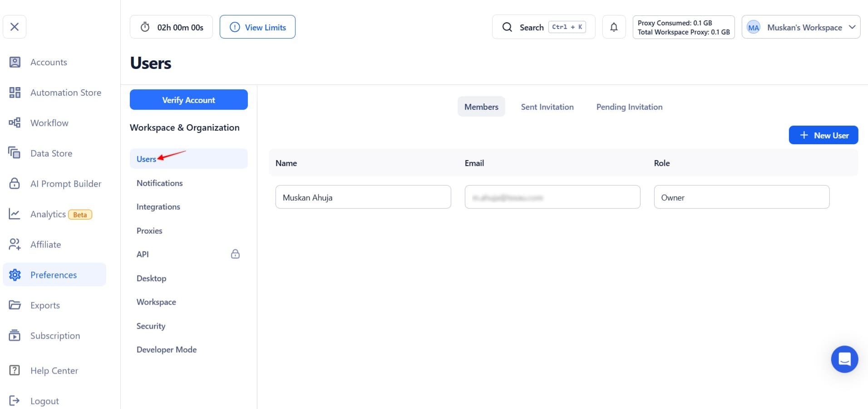Viewport: 868px width, 409px height.
Task: Select Members tab in Users page
Action: [x=481, y=107]
